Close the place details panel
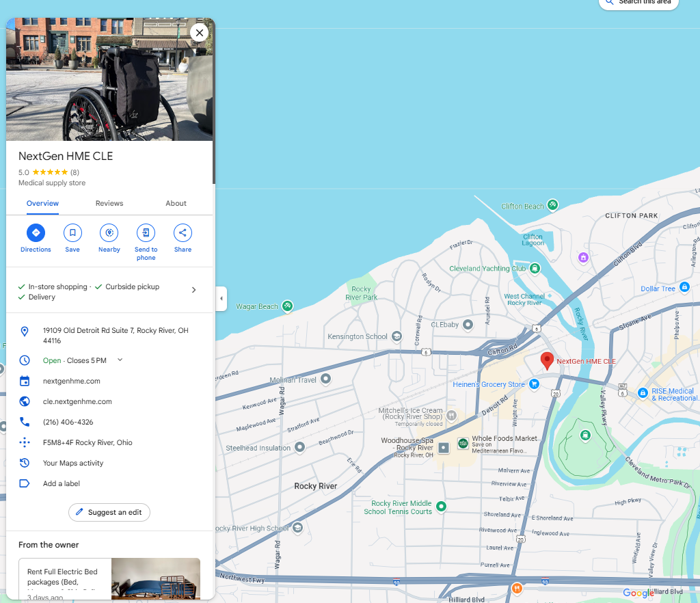Viewport: 700px width, 603px height. point(200,33)
